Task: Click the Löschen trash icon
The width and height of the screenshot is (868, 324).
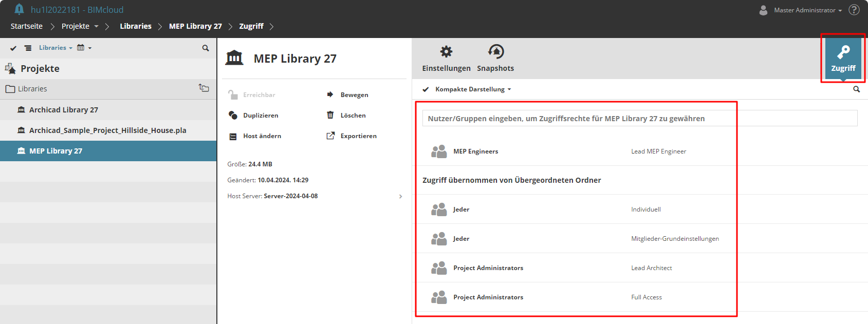Action: pyautogui.click(x=330, y=116)
